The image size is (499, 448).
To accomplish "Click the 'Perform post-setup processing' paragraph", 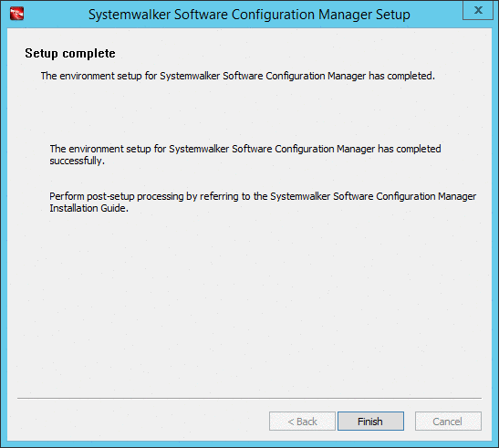I will [263, 203].
